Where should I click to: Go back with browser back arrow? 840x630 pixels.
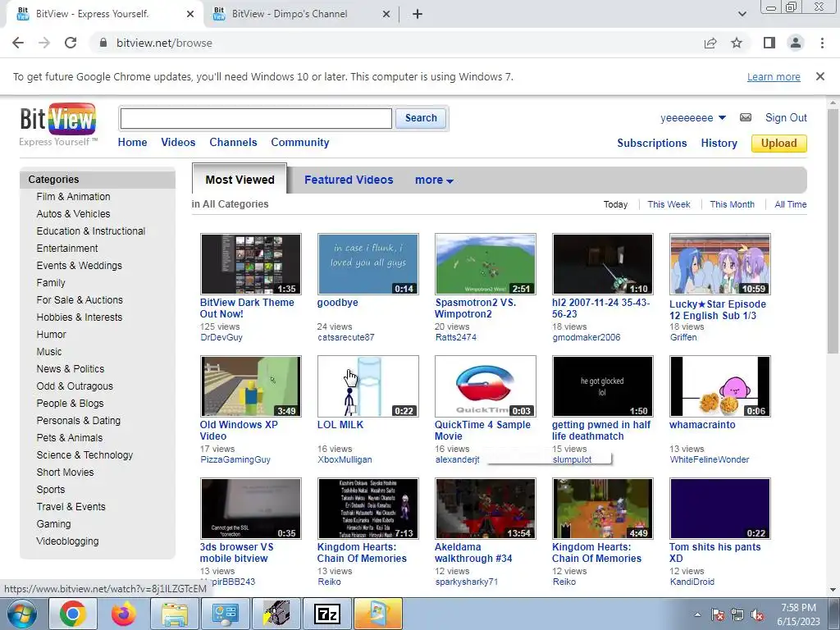(18, 43)
